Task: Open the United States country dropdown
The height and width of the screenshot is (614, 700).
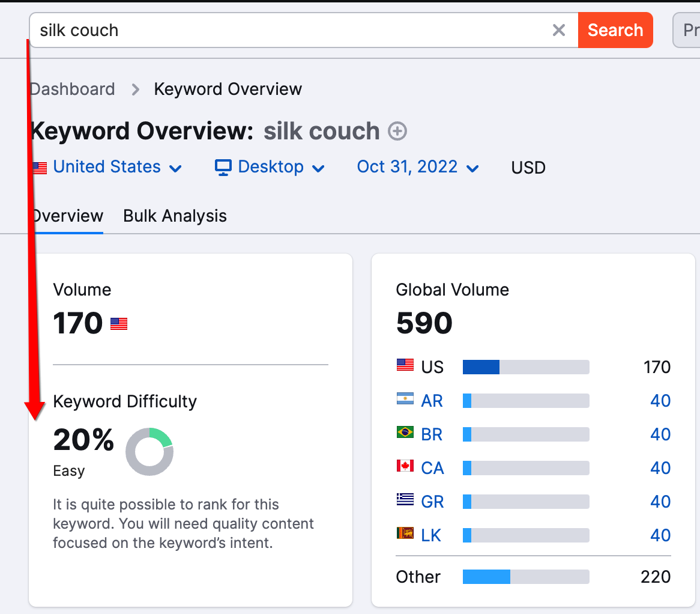Action: pyautogui.click(x=108, y=167)
